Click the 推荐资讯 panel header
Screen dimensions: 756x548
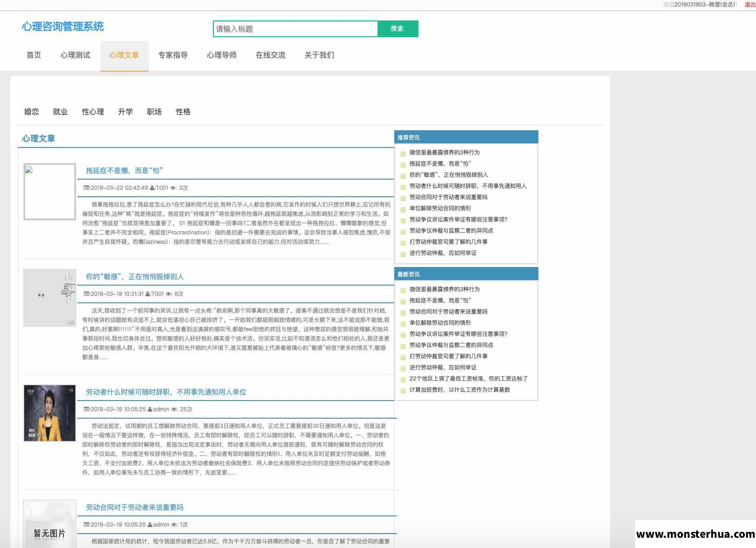click(x=466, y=137)
